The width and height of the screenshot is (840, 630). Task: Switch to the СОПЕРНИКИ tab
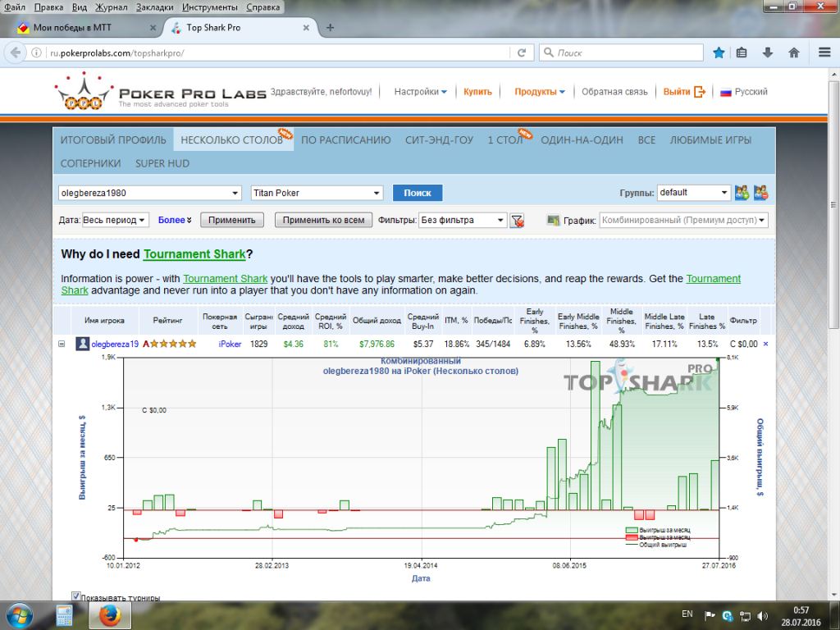[90, 163]
